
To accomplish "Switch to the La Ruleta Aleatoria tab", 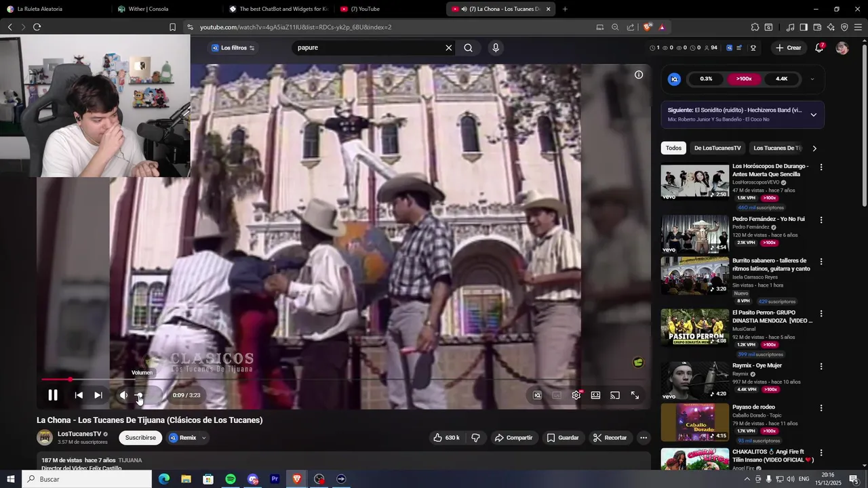I will tap(54, 9).
